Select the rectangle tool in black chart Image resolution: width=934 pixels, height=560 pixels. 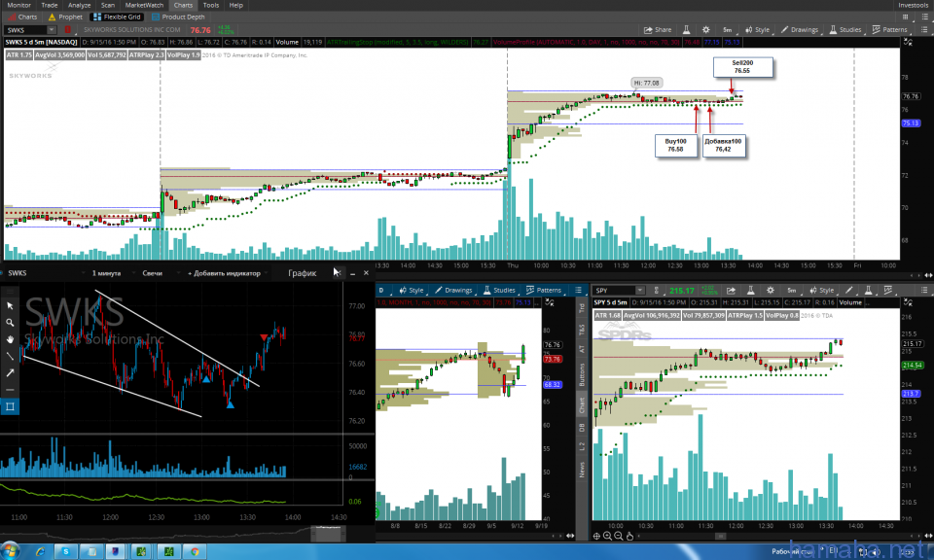(10, 406)
